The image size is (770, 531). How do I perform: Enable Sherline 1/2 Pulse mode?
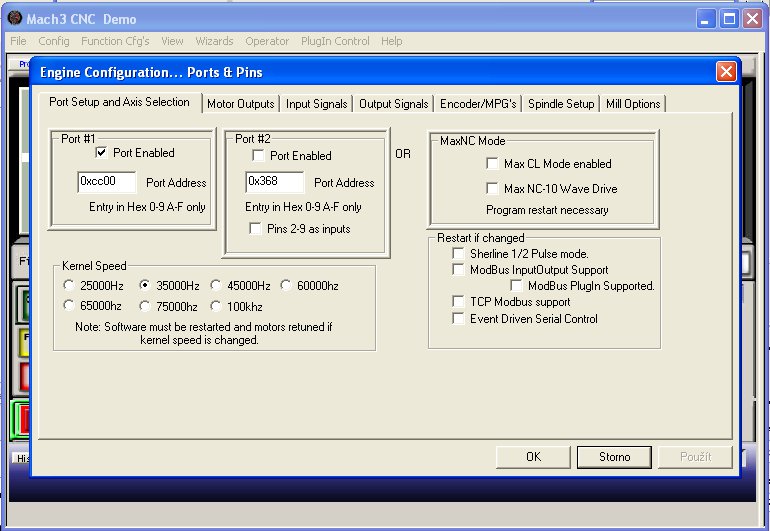point(459,254)
